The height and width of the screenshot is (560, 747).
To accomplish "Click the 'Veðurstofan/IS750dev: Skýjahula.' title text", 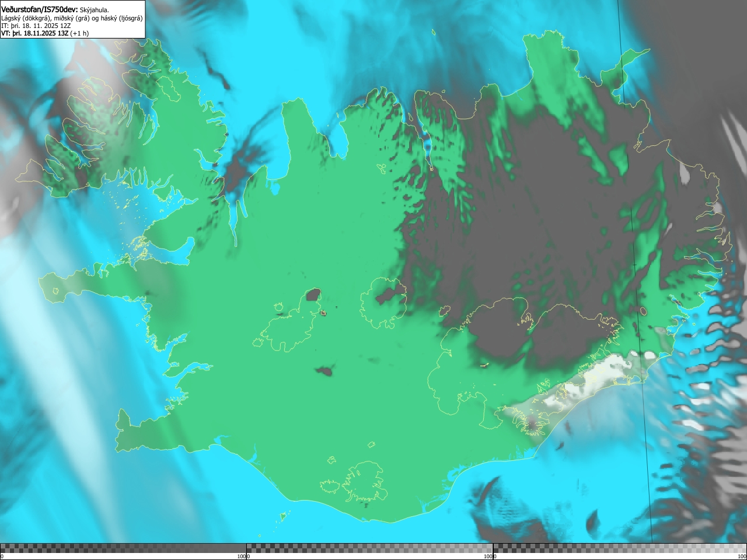I will click(x=55, y=9).
